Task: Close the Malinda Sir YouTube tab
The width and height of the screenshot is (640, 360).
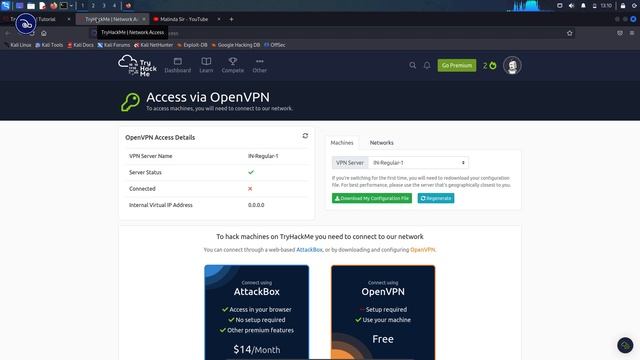Action: [219, 19]
